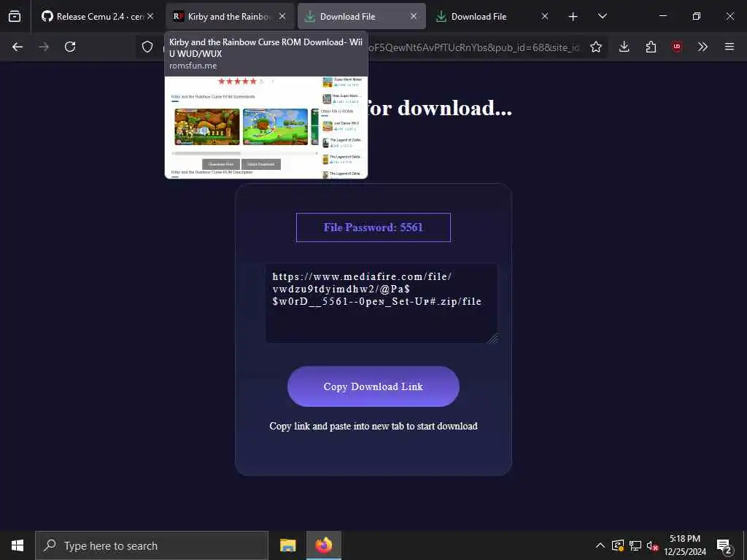Viewport: 747px width, 560px height.
Task: Open the notification center icon
Action: 724,545
